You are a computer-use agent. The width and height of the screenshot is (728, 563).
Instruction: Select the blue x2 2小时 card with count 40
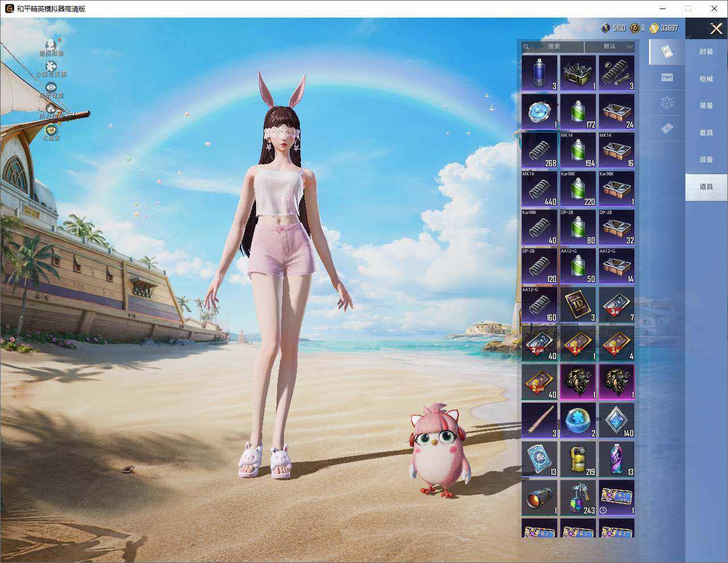pos(539,343)
